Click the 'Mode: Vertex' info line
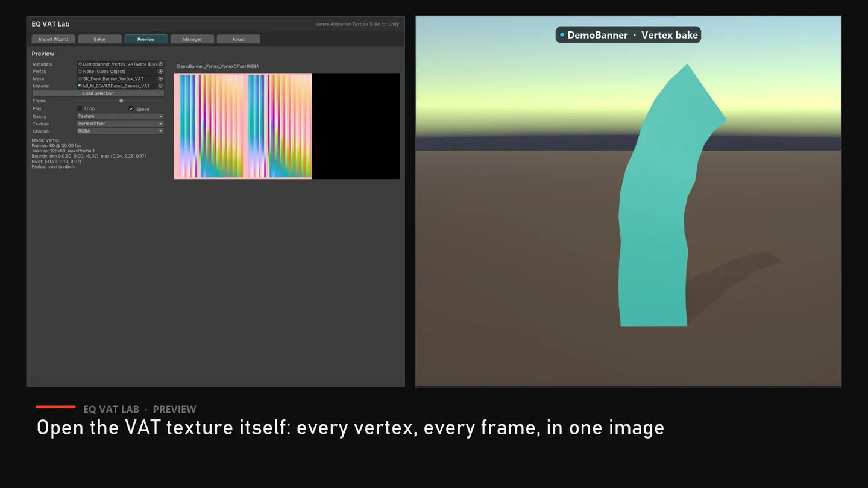868x488 pixels. 46,140
